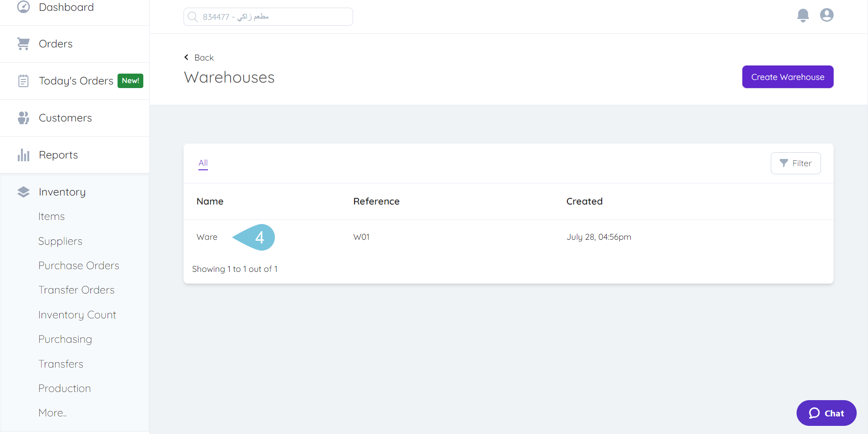
Task: Open the Suppliers page
Action: [x=60, y=241]
